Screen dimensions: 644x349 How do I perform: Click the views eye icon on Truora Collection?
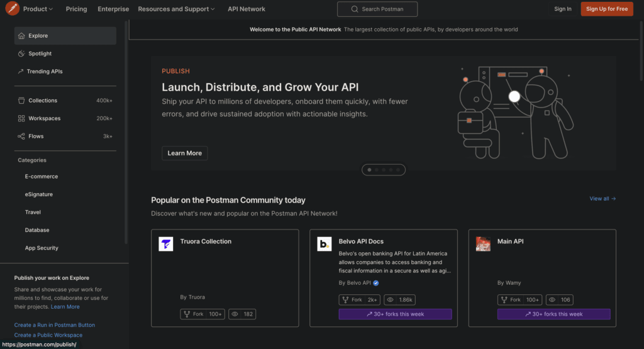point(235,314)
